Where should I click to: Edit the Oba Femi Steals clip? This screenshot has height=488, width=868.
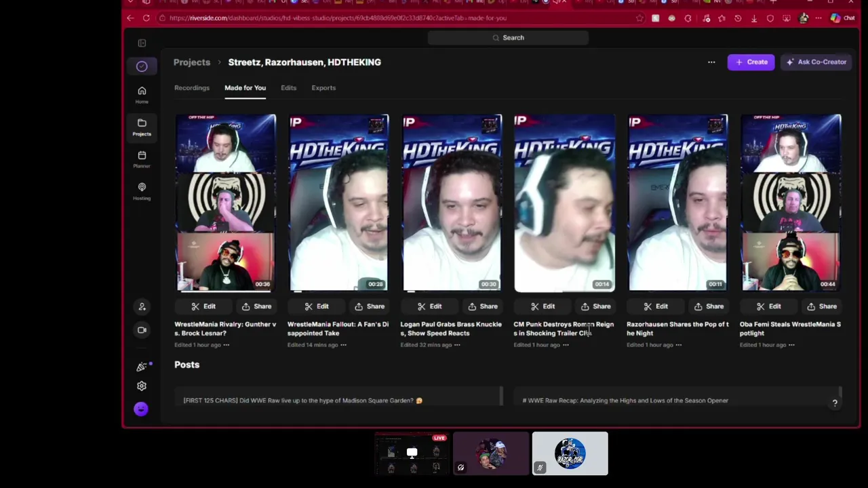coord(769,306)
